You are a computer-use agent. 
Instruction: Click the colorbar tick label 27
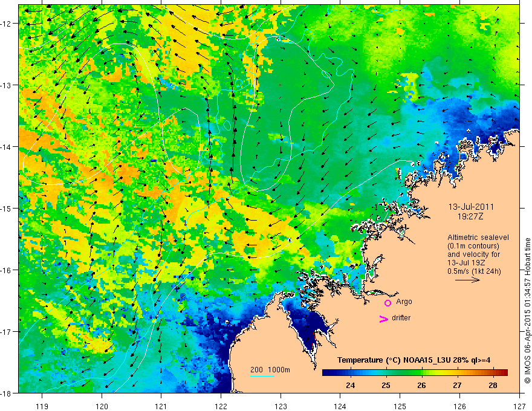tap(457, 386)
